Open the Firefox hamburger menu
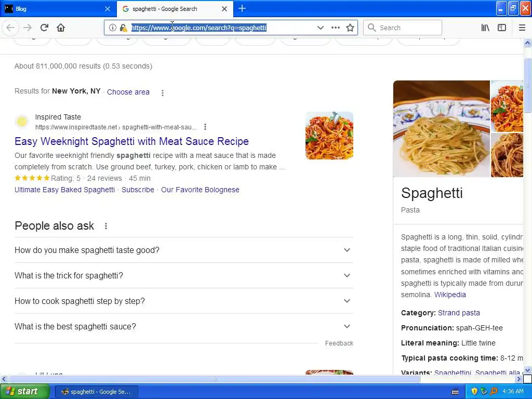This screenshot has width=532, height=399. pos(522,28)
